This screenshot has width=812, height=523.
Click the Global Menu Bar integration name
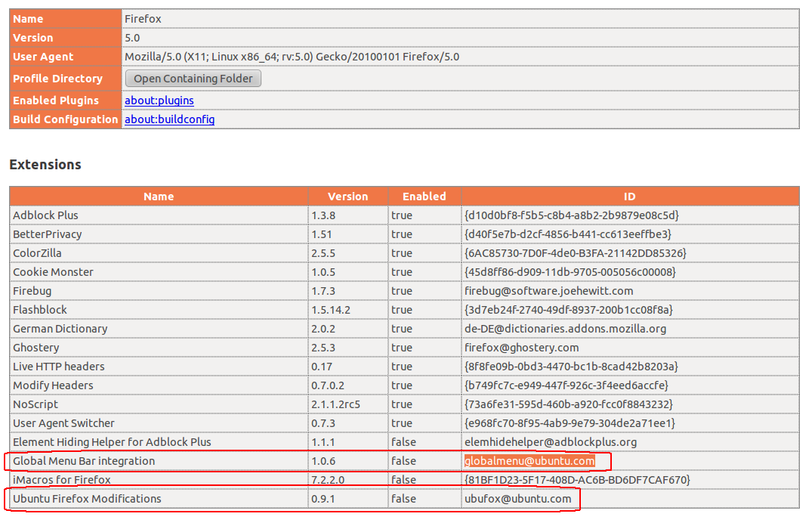84,461
